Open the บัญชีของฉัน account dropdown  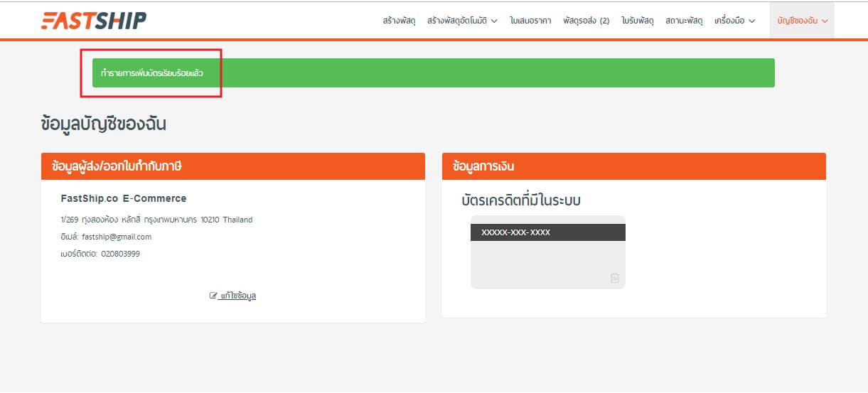click(802, 21)
